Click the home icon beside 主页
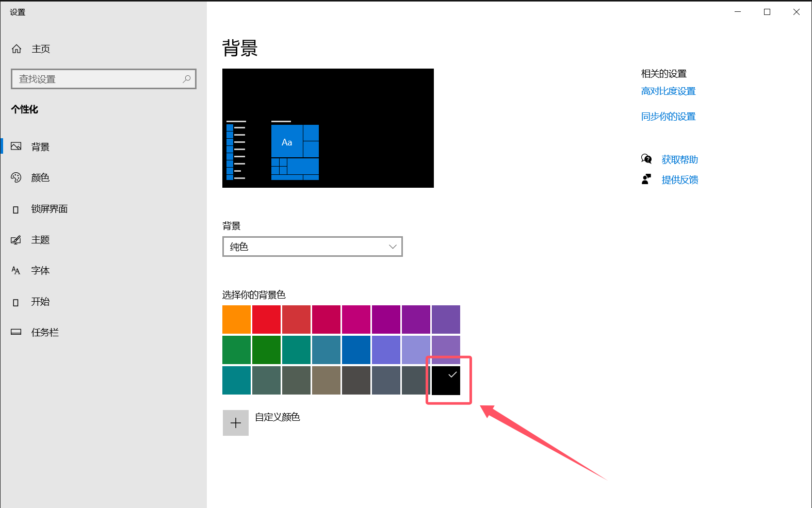812x508 pixels. pos(17,49)
